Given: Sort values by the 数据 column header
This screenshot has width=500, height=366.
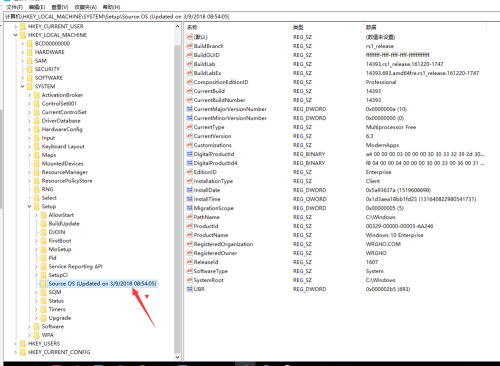Looking at the screenshot, I should [x=425, y=27].
